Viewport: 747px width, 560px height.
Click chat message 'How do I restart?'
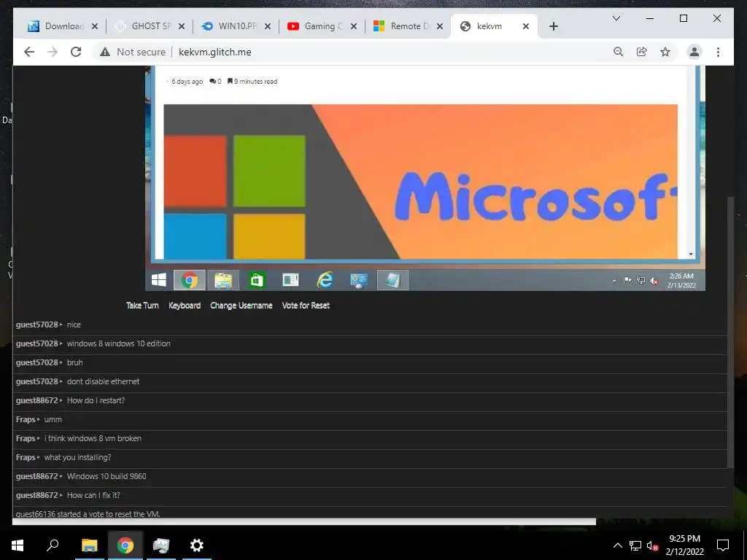coord(96,400)
